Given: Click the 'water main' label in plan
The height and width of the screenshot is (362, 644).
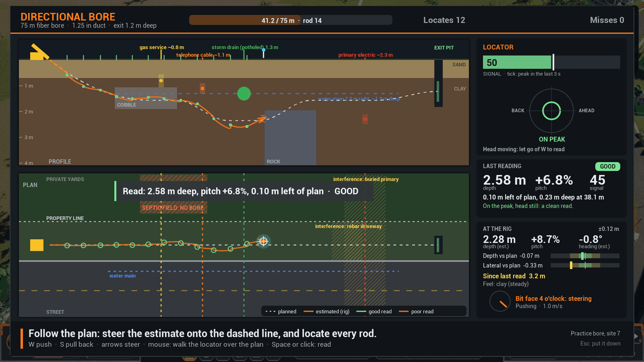Looking at the screenshot, I should click(122, 276).
